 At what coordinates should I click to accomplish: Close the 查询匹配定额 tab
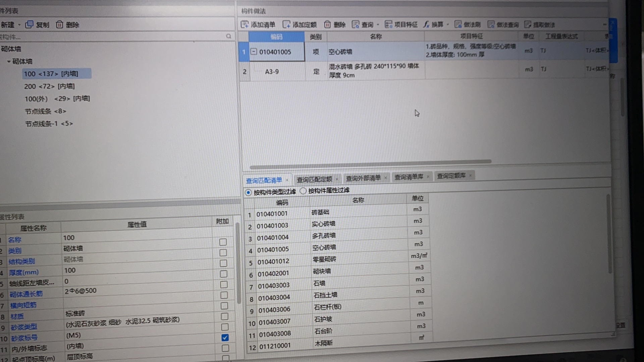click(x=337, y=179)
